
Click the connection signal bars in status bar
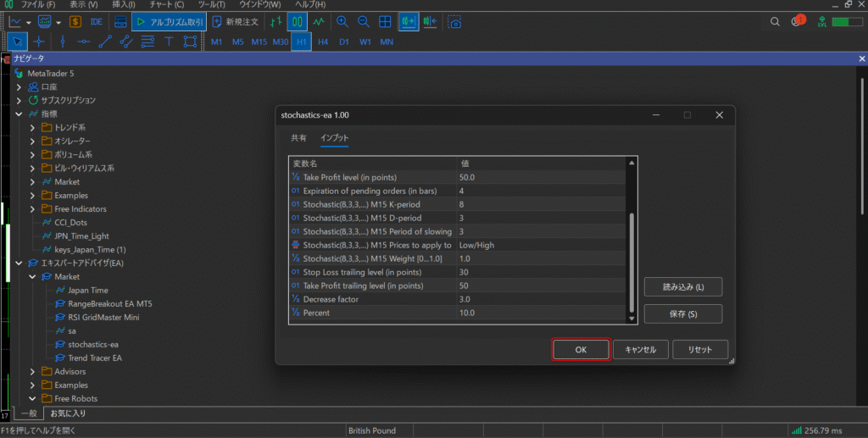797,430
